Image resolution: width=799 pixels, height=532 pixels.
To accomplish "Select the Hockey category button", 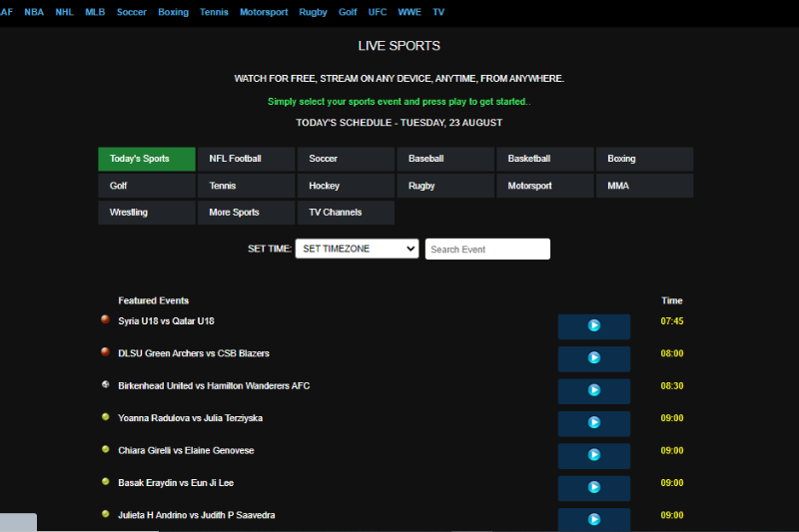I will pyautogui.click(x=346, y=186).
